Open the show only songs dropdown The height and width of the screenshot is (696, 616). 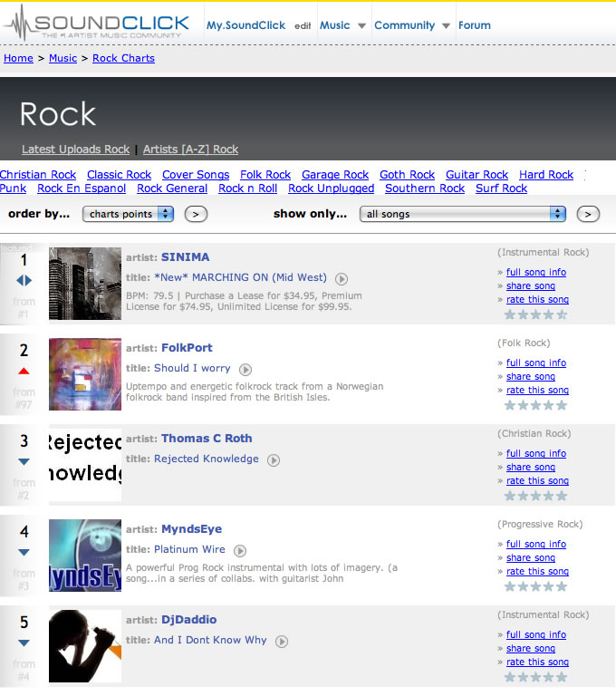click(x=463, y=214)
